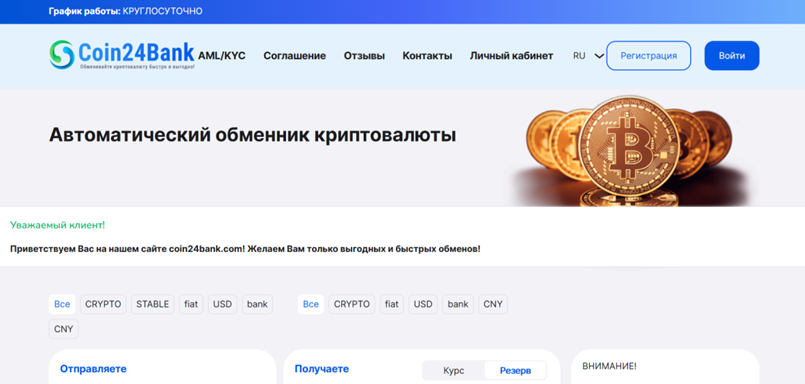
Task: Switch to the Курс toggle
Action: coord(454,370)
